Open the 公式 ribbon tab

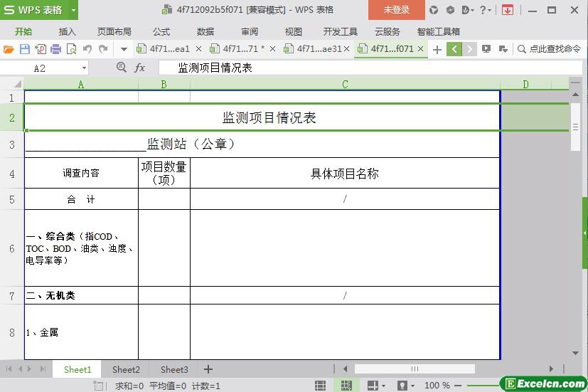pos(161,32)
